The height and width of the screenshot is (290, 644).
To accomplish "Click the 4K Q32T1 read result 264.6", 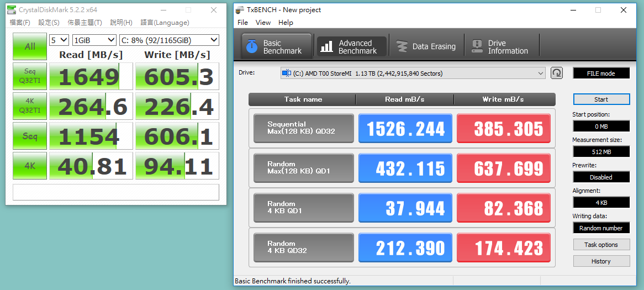I will pyautogui.click(x=91, y=106).
